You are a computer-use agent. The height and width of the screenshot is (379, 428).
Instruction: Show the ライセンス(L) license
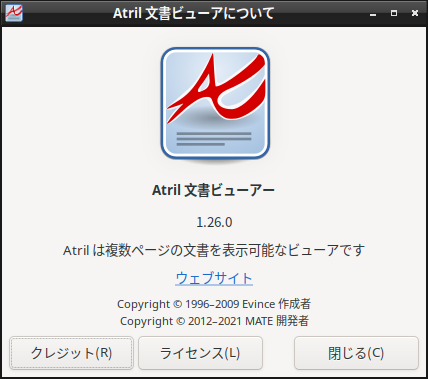point(200,353)
